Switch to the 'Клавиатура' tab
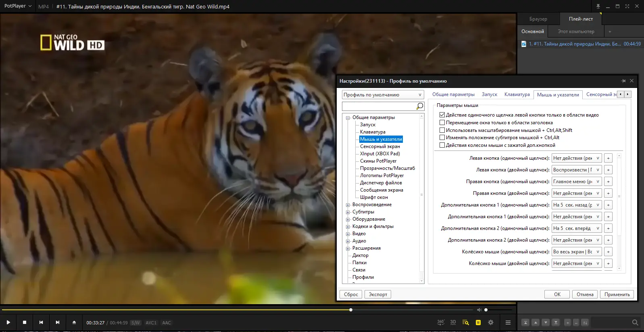 tap(517, 94)
